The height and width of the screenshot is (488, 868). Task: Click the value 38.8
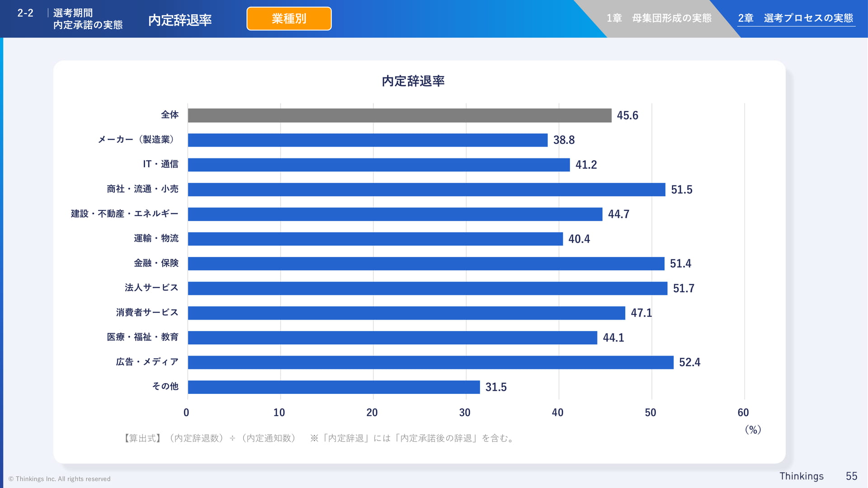564,140
